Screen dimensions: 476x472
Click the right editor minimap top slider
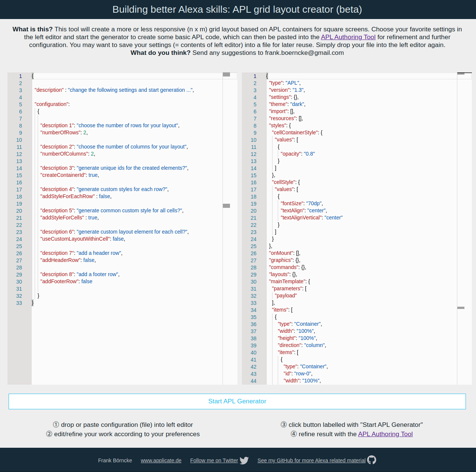click(x=461, y=74)
